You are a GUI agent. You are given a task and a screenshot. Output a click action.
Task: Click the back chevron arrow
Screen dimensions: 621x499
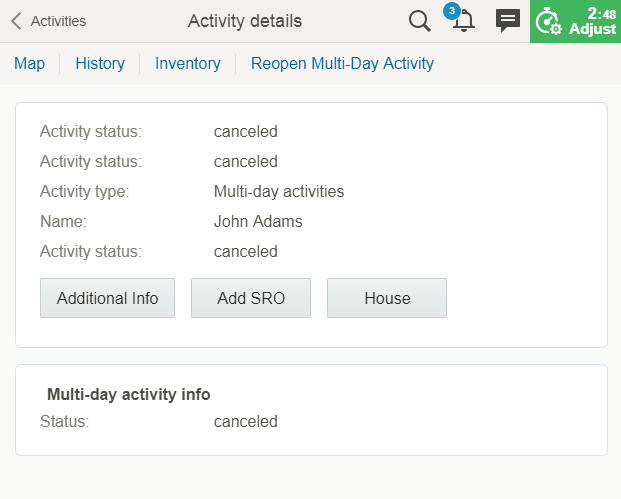coord(16,21)
